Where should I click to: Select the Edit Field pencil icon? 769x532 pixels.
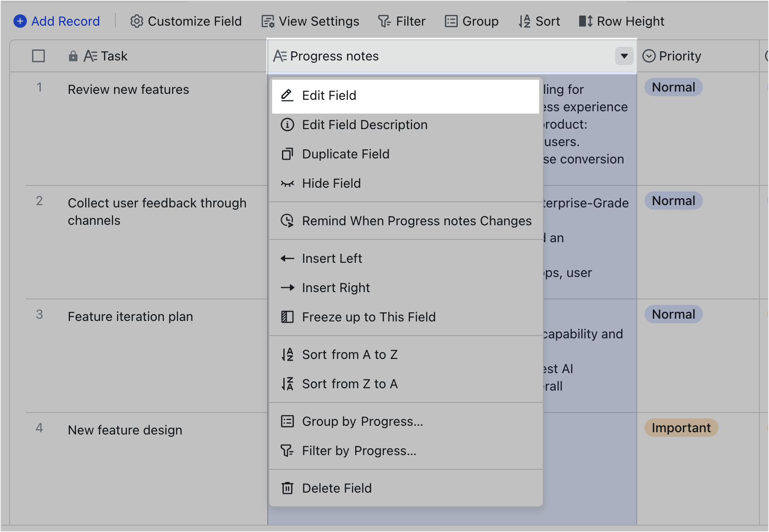pos(287,96)
